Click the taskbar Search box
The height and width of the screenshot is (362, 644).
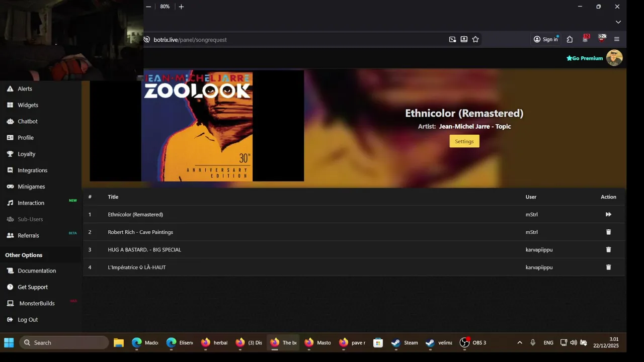tap(64, 342)
